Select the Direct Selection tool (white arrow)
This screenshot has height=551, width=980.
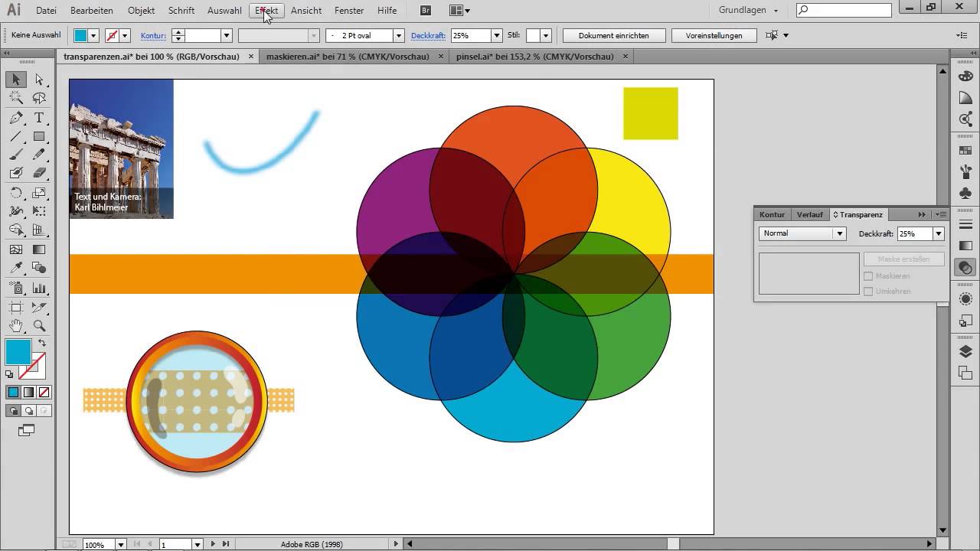pyautogui.click(x=39, y=80)
